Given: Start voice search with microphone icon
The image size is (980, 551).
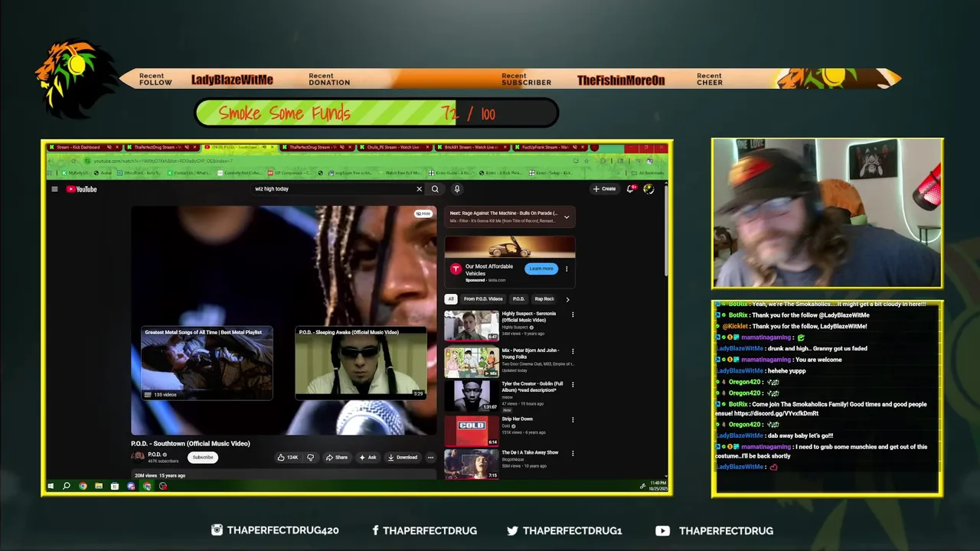Looking at the screenshot, I should (457, 189).
